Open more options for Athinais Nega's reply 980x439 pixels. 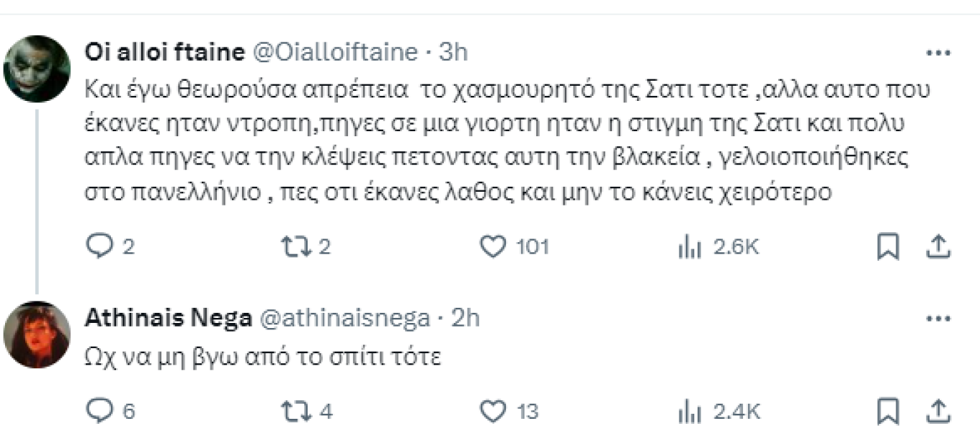938,319
